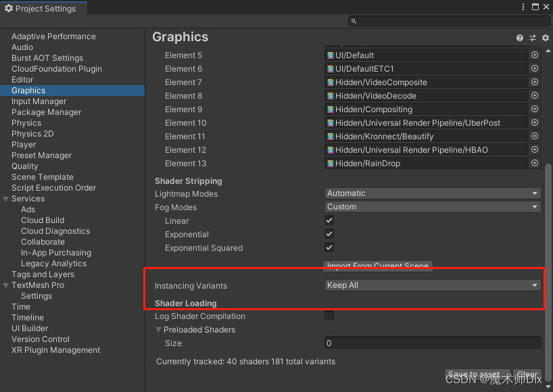The width and height of the screenshot is (553, 392).
Task: Uncheck the Linear fog mode checkbox
Action: (329, 220)
